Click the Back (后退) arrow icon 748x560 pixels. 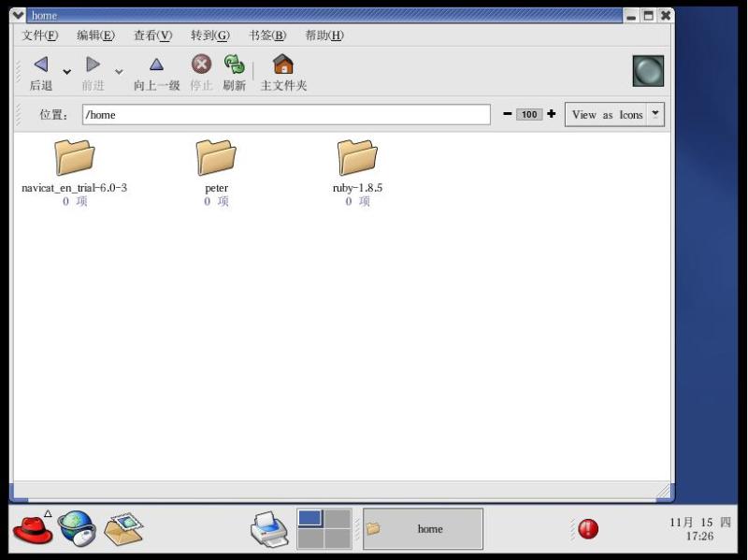coord(40,65)
